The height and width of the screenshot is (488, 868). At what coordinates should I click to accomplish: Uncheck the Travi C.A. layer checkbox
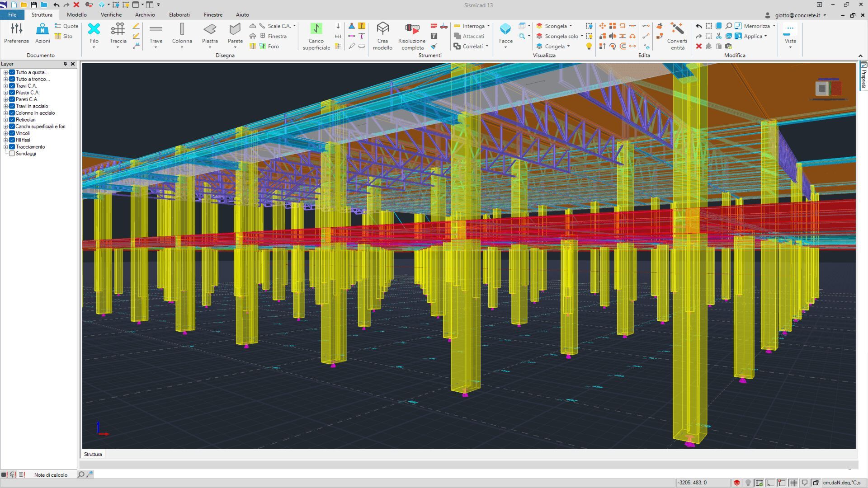(12, 86)
